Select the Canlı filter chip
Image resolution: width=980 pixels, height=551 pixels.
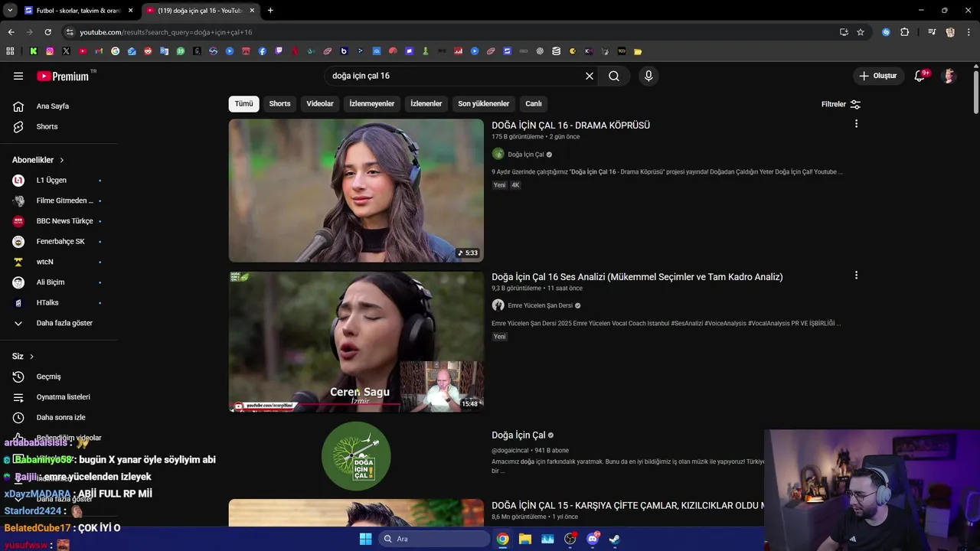click(534, 104)
